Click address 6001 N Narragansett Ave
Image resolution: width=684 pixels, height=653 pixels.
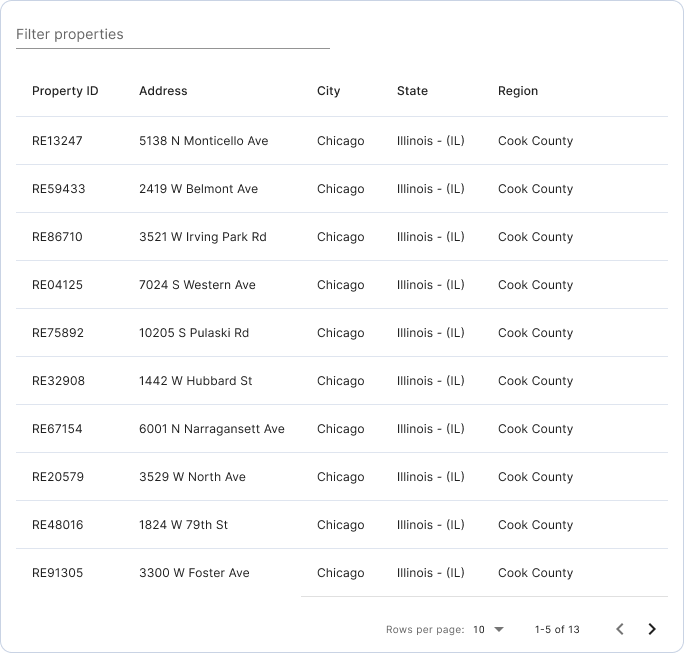[212, 429]
